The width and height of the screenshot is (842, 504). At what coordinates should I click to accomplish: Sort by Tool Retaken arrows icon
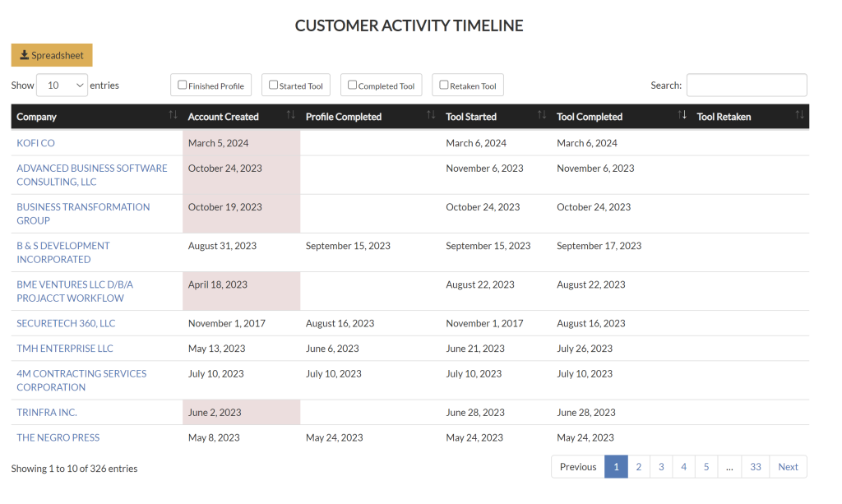[799, 116]
